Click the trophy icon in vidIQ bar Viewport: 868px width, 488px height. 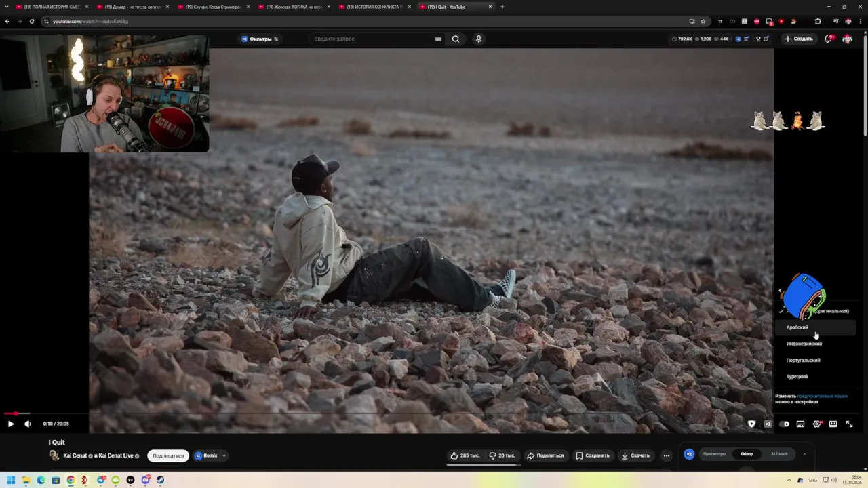coord(758,39)
